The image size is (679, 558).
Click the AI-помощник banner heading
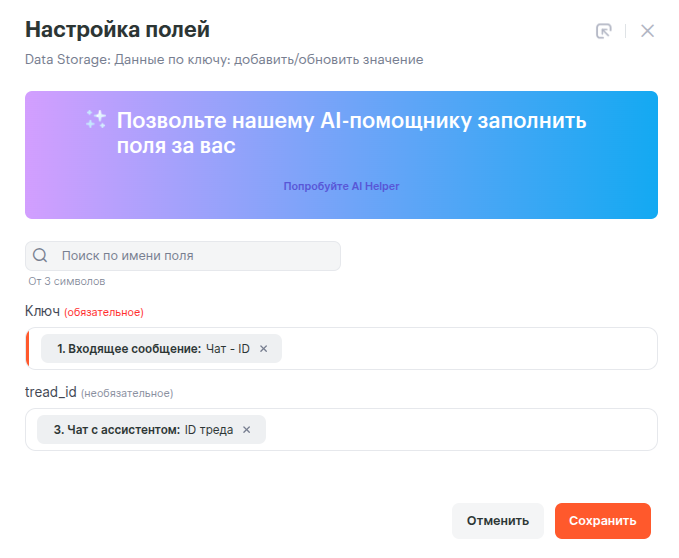click(x=351, y=134)
